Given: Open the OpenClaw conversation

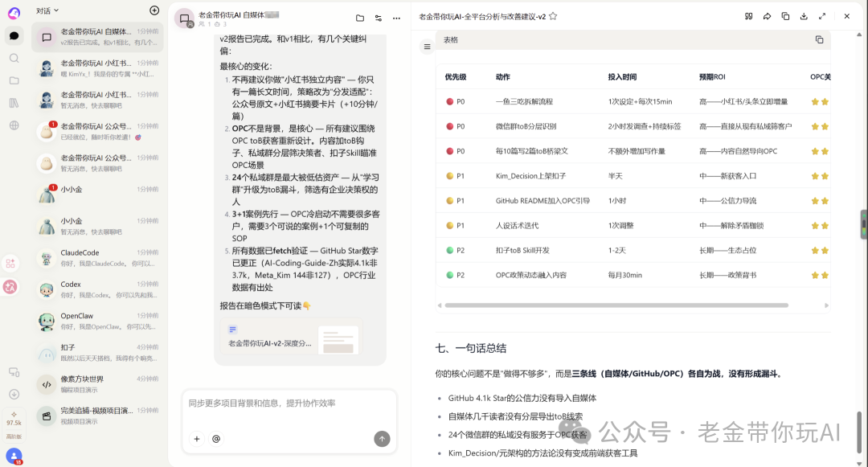Looking at the screenshot, I should (97, 321).
